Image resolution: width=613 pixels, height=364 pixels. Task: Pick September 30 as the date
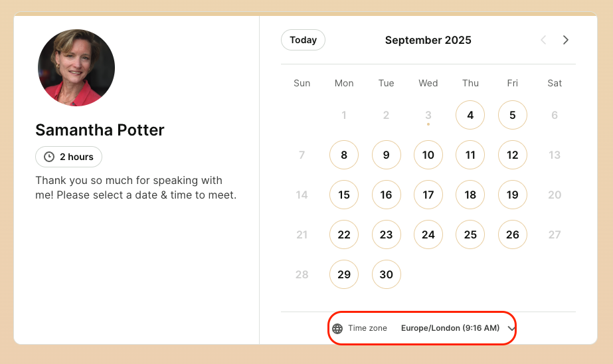[x=387, y=274]
